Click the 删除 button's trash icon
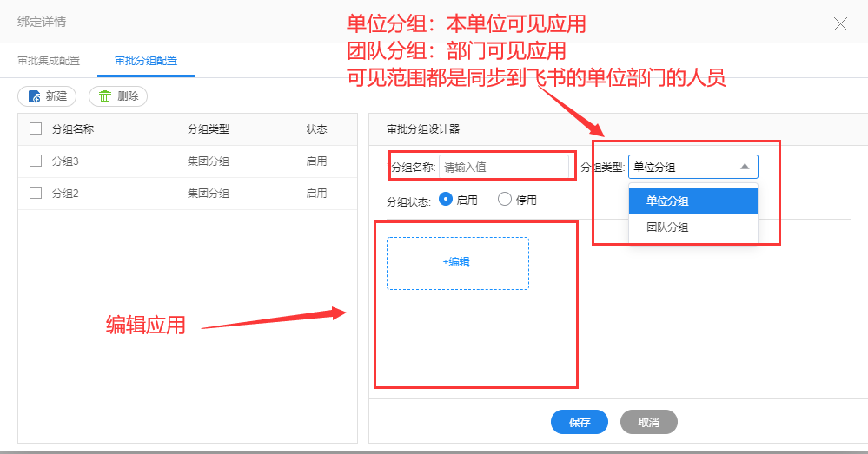Image resolution: width=868 pixels, height=454 pixels. 104,96
